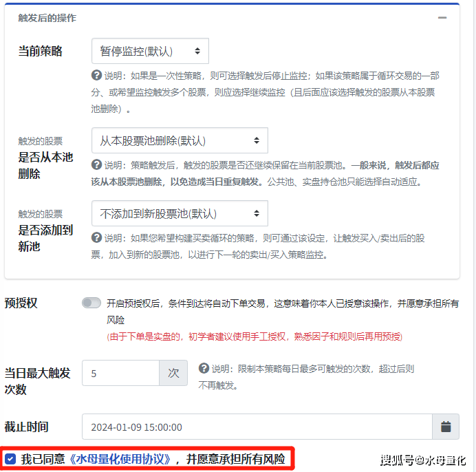The image size is (476, 472).
Task: Click the 预授权 label
Action: [21, 303]
